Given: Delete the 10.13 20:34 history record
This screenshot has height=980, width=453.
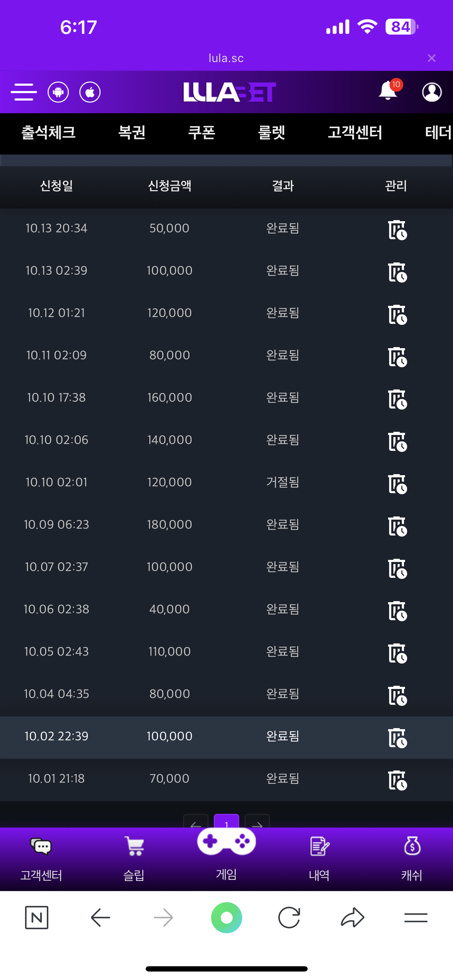Looking at the screenshot, I should click(397, 230).
